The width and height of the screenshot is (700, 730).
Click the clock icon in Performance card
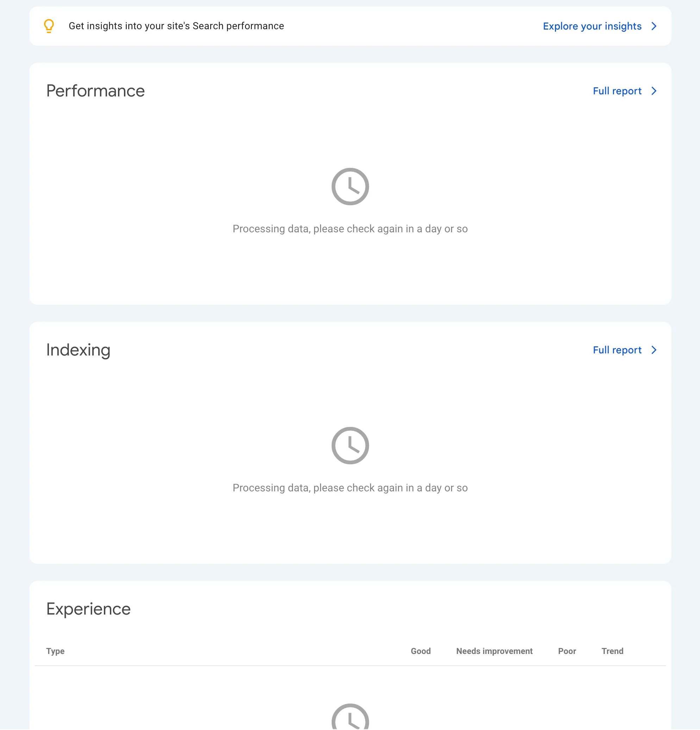click(350, 186)
